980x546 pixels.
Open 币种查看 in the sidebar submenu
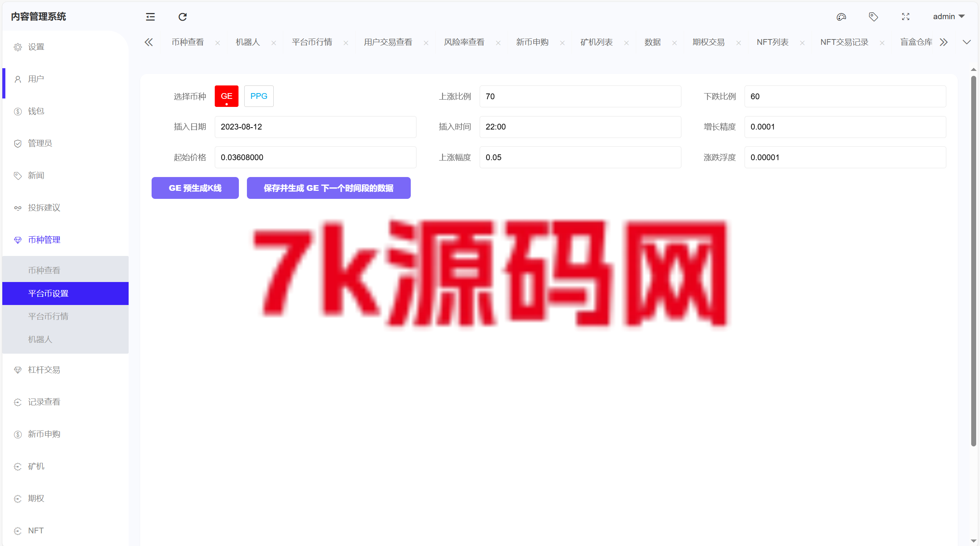pyautogui.click(x=65, y=270)
